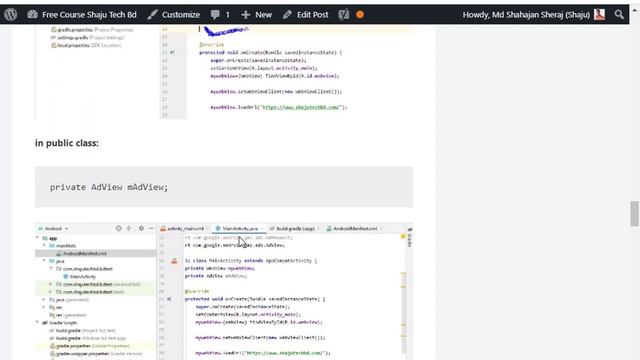640x360 pixels.
Task: Click the Edit Post link
Action: [305, 15]
